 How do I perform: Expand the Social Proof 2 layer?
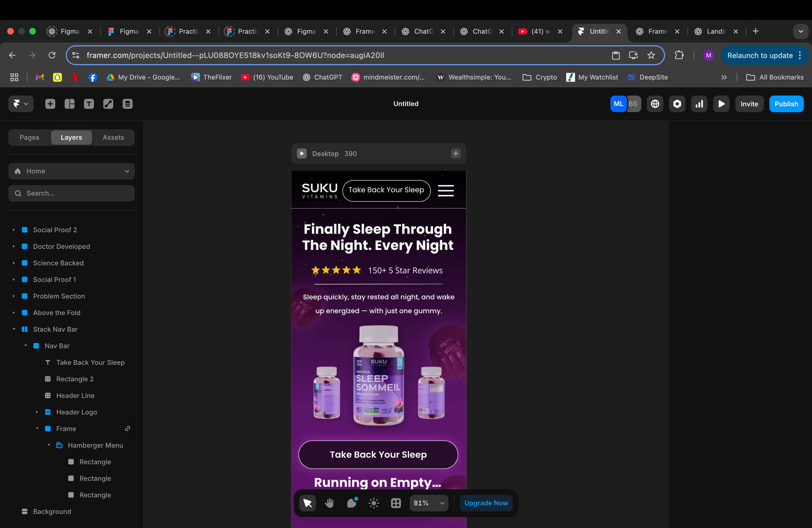14,230
